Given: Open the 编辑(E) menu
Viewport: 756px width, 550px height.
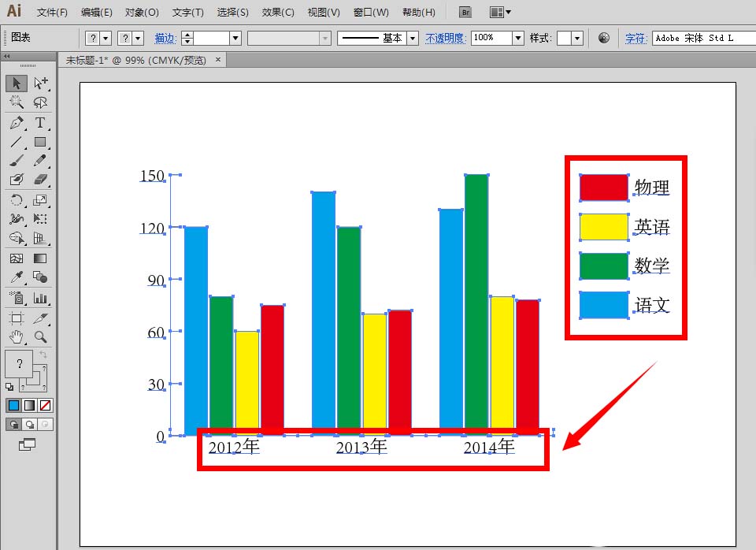Looking at the screenshot, I should click(96, 13).
